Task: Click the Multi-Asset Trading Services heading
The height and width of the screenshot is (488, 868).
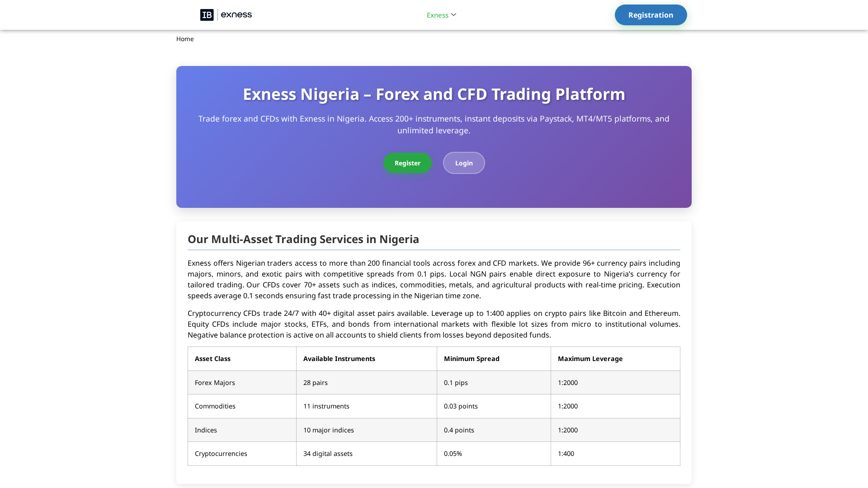Action: pyautogui.click(x=303, y=239)
